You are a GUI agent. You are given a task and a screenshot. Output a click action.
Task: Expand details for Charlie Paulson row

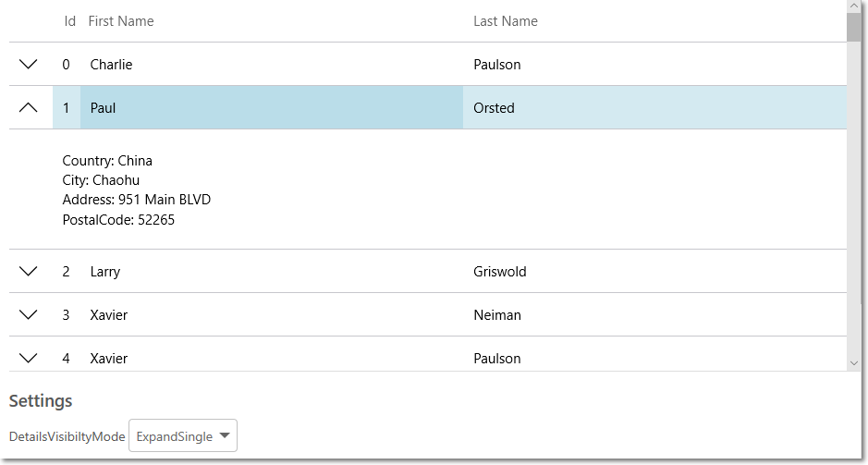coord(29,65)
